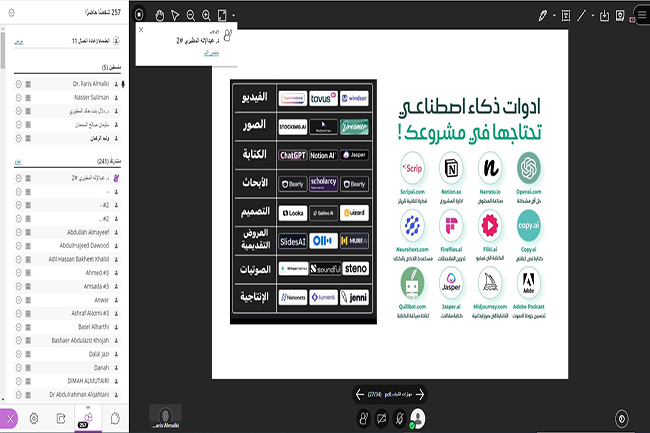
Task: Click the page counter (27/34) label
Action: [x=375, y=394]
